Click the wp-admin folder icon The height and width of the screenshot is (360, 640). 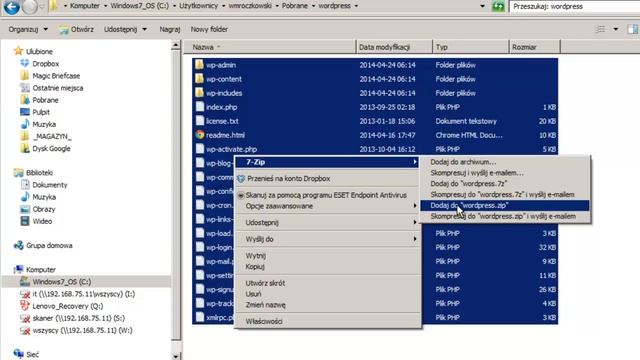199,64
